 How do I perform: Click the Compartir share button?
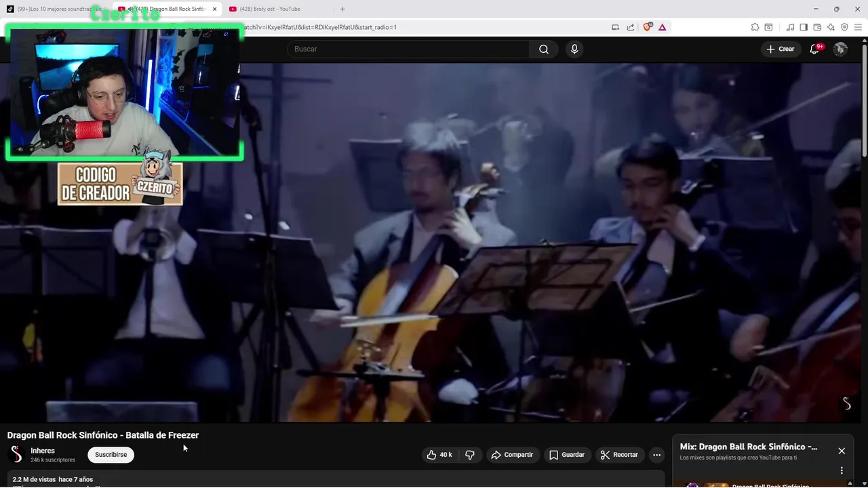coord(512,455)
